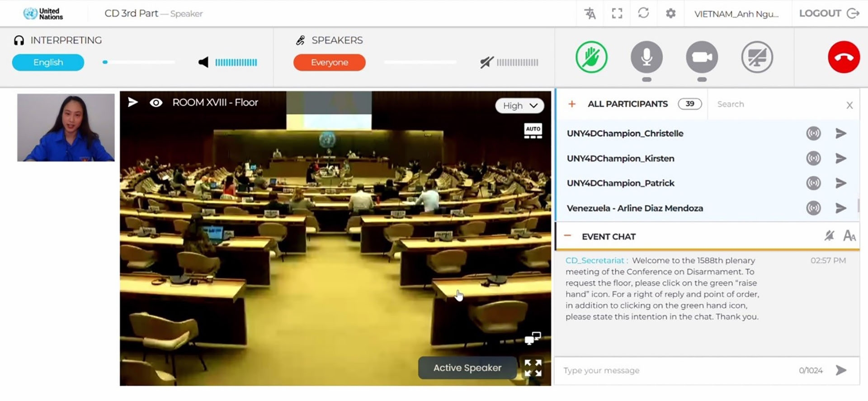Select the English interpreting language
The width and height of the screenshot is (868, 401).
tap(48, 62)
